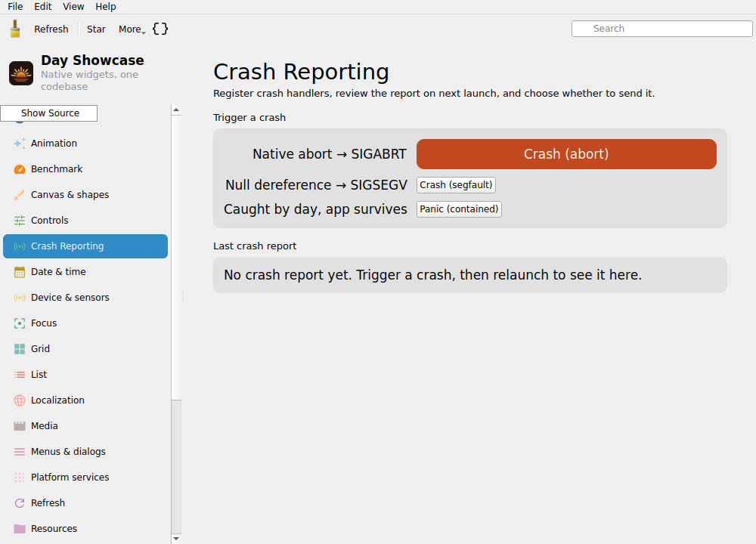Click the Animation sparkle icon
Image resolution: width=756 pixels, height=544 pixels.
[x=20, y=143]
